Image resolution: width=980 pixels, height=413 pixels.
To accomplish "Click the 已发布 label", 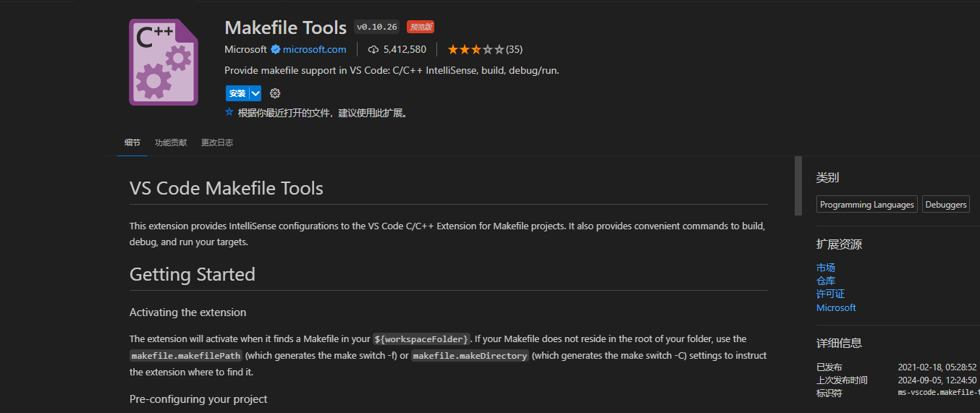I will pos(829,367).
